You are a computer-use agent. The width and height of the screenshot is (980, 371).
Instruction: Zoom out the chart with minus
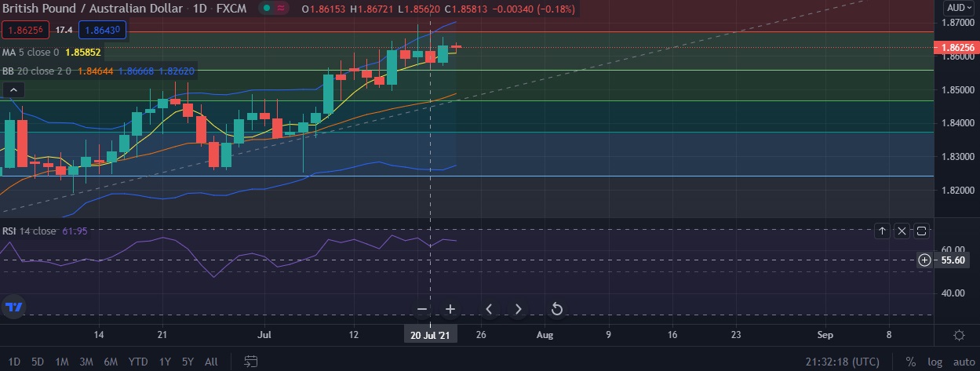421,309
